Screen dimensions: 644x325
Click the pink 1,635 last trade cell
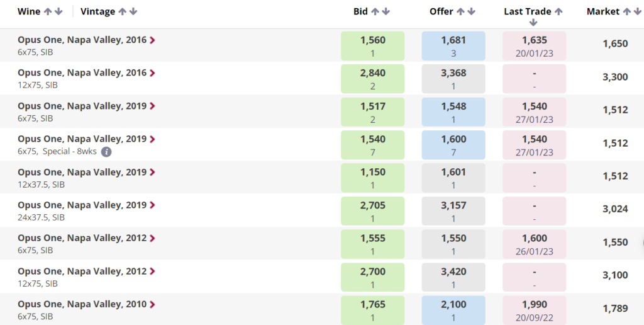pos(535,46)
